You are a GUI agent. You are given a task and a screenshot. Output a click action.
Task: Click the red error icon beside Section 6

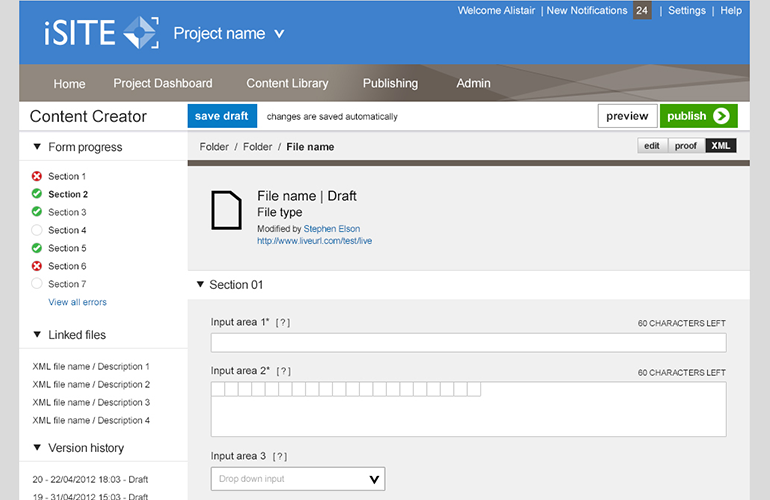(37, 267)
